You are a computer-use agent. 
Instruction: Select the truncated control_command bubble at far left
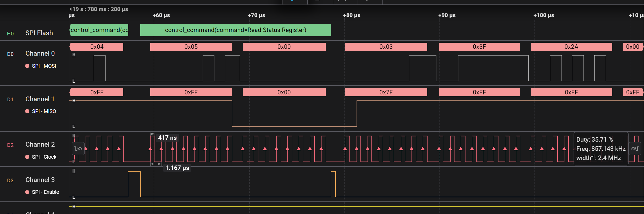pyautogui.click(x=99, y=30)
